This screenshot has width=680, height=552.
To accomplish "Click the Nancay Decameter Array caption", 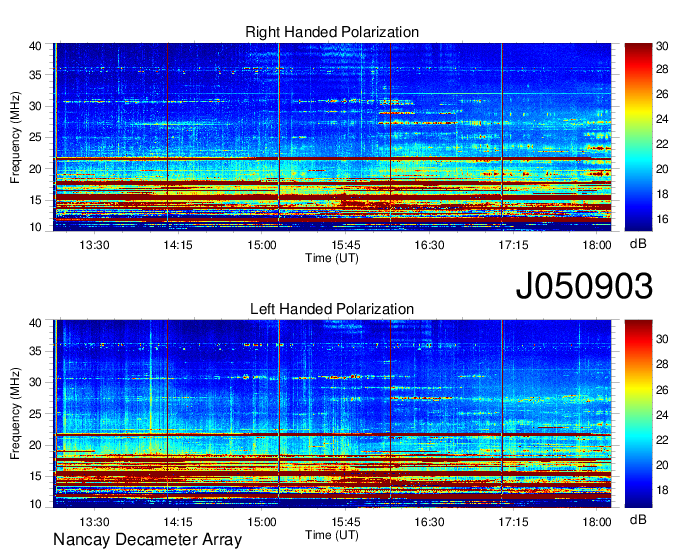I will 147,540.
